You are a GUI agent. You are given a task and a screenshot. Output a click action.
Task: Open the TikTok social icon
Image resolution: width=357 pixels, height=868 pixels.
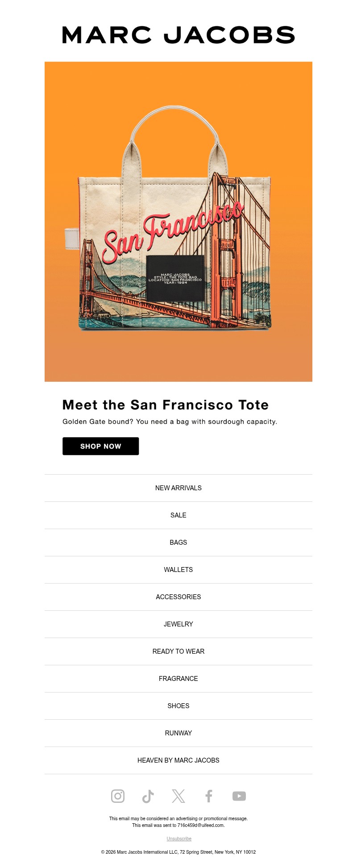pyautogui.click(x=148, y=796)
